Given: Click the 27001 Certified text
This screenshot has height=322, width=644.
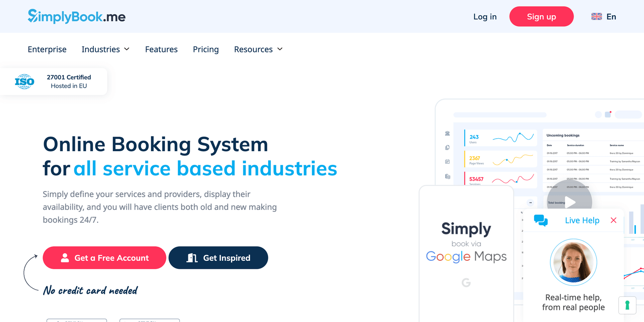Looking at the screenshot, I should 69,77.
